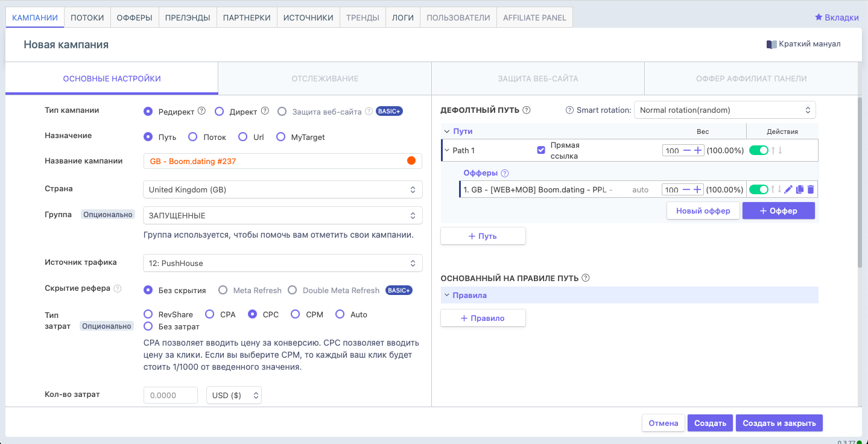The height and width of the screenshot is (444, 868).
Task: Select Редирект campaign type
Action: click(148, 112)
